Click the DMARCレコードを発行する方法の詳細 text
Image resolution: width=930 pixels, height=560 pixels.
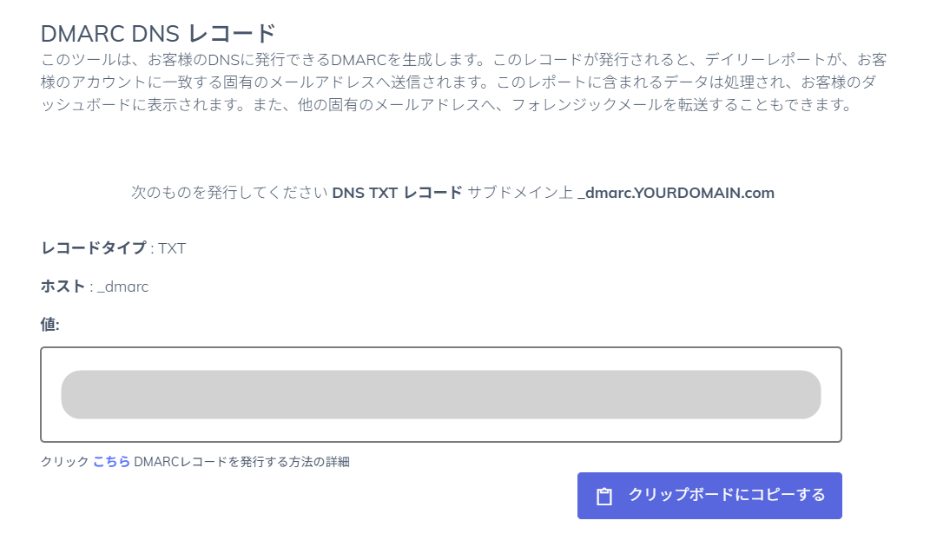tap(241, 462)
